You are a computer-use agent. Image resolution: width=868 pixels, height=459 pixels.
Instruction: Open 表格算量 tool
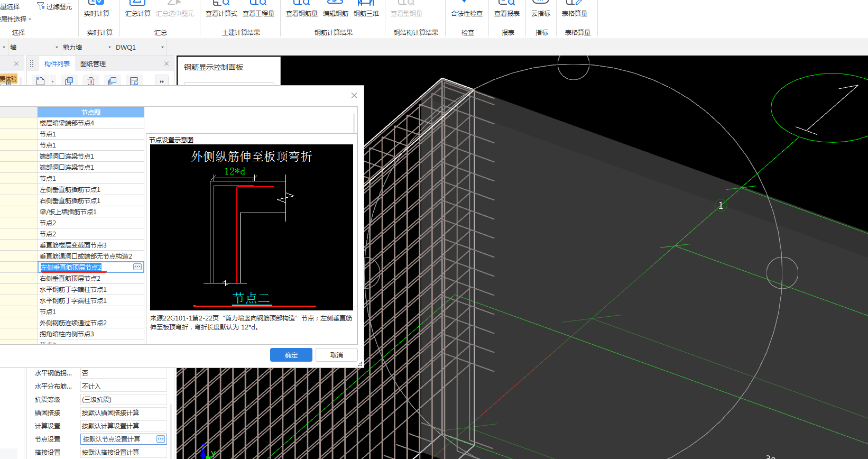pos(575,9)
